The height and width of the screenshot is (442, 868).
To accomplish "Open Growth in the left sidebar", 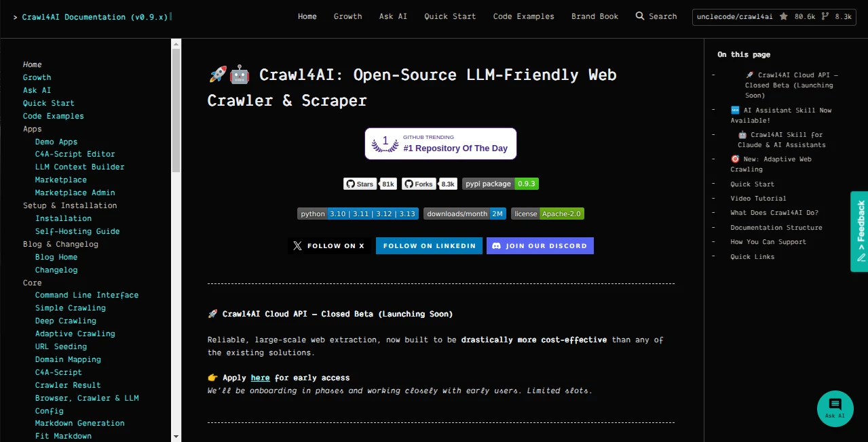I will (x=37, y=77).
